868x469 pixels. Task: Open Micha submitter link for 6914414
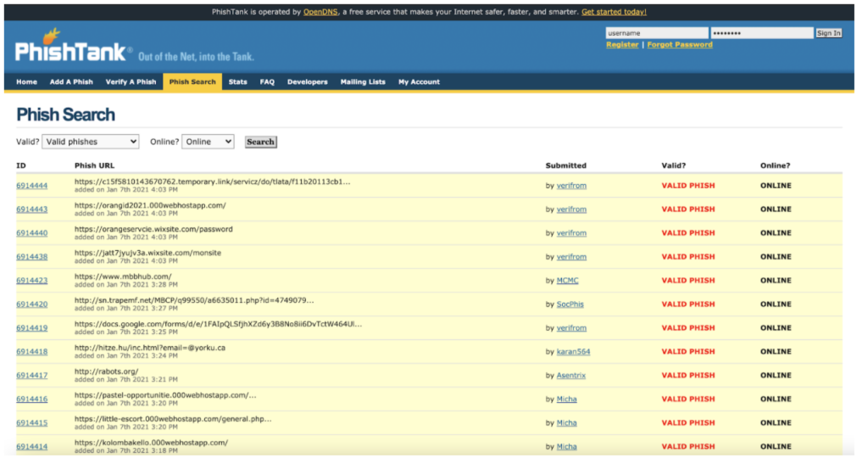tap(566, 448)
